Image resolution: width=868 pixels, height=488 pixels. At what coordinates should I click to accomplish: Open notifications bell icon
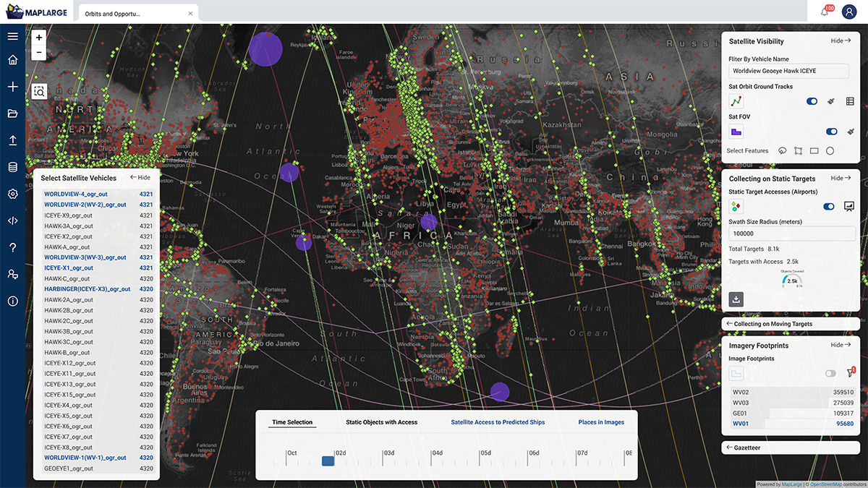(825, 12)
